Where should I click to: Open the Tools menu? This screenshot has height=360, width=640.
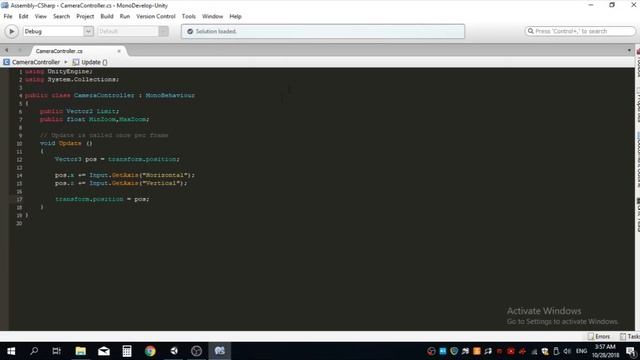(189, 16)
